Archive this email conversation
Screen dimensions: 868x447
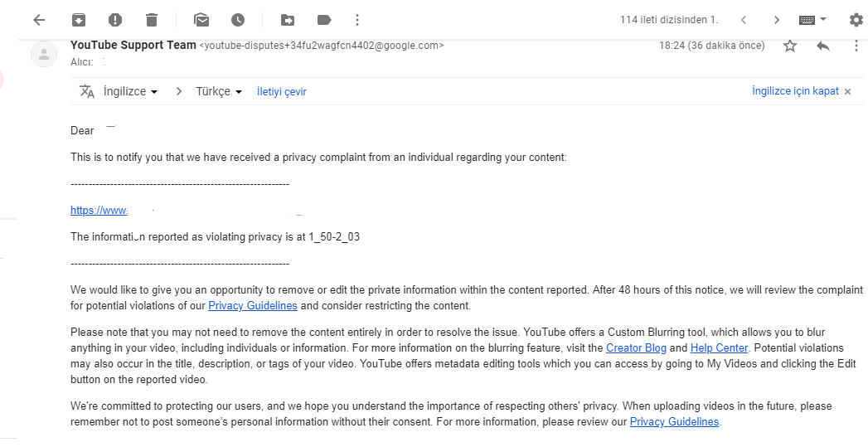(79, 20)
